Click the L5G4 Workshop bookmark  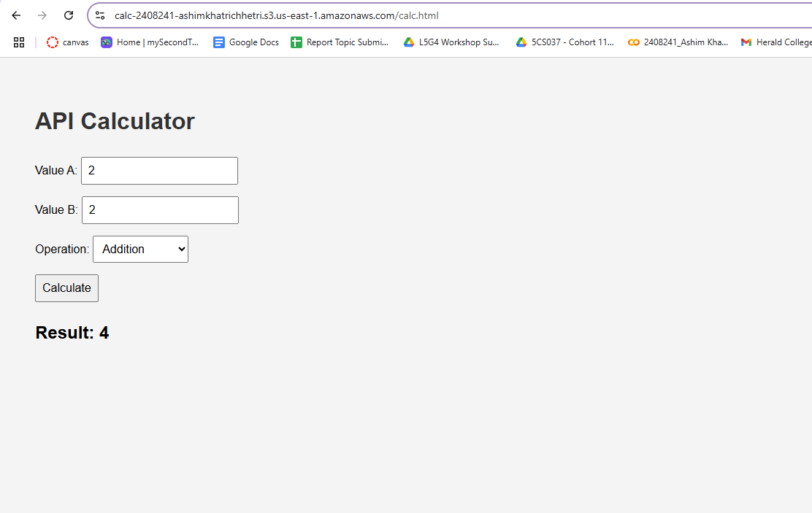click(x=451, y=42)
